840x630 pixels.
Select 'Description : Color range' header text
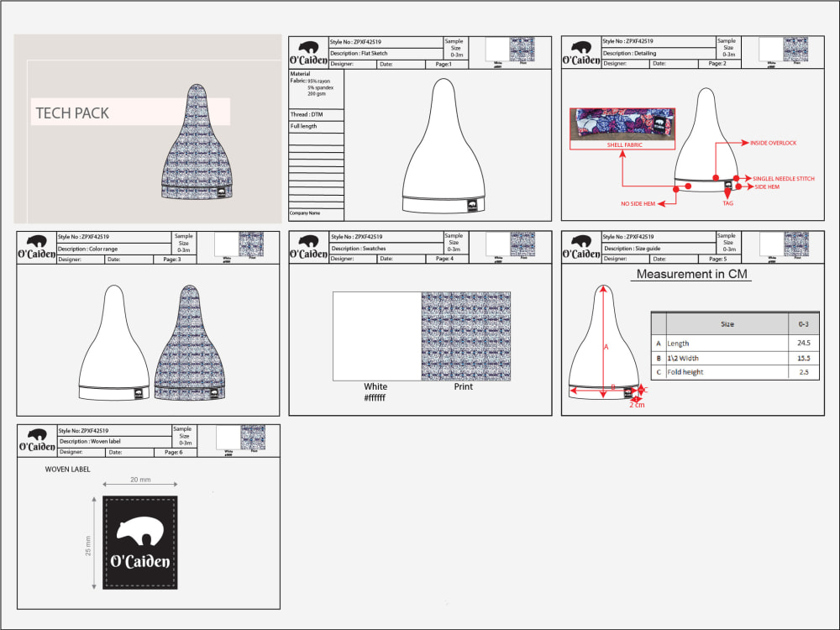pos(88,249)
